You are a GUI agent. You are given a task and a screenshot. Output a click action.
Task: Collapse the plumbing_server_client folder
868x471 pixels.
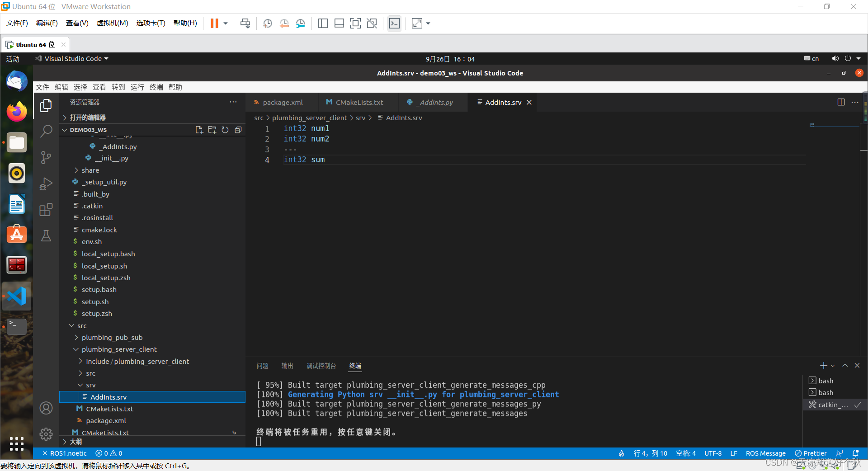point(119,349)
